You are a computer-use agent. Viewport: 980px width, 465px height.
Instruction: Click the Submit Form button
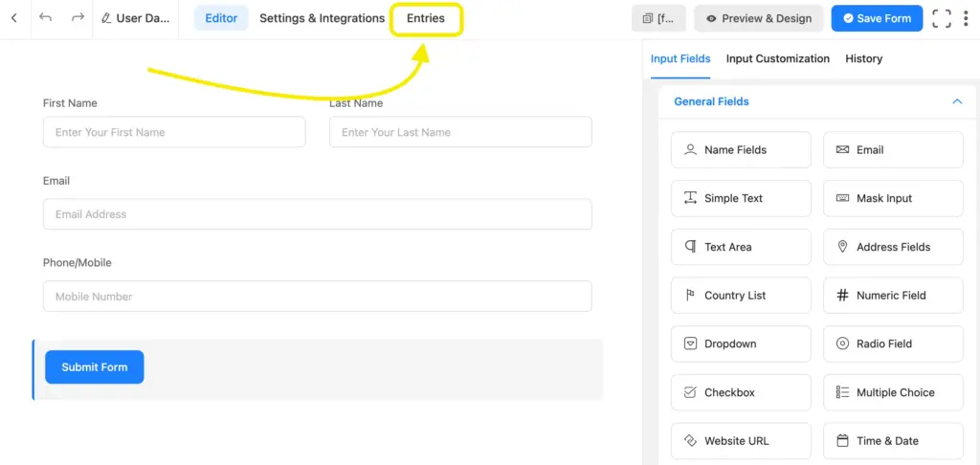pos(95,366)
